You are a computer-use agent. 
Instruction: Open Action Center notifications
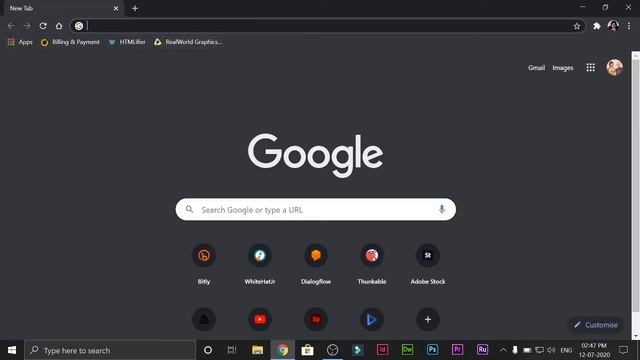tap(623, 350)
